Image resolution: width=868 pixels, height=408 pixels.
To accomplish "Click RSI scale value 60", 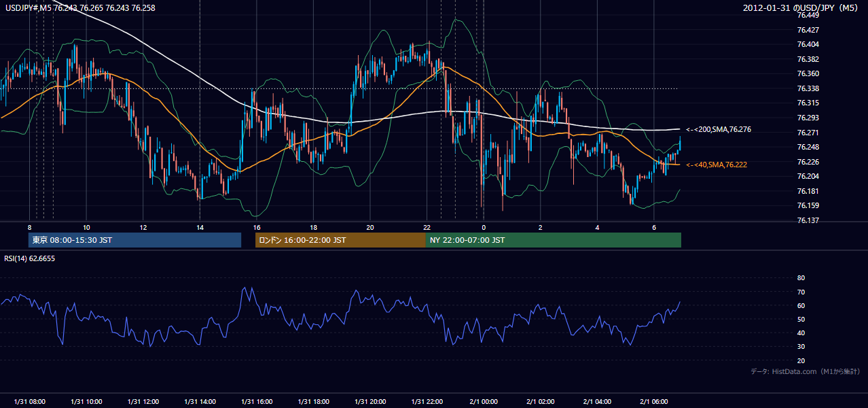I will pos(801,305).
